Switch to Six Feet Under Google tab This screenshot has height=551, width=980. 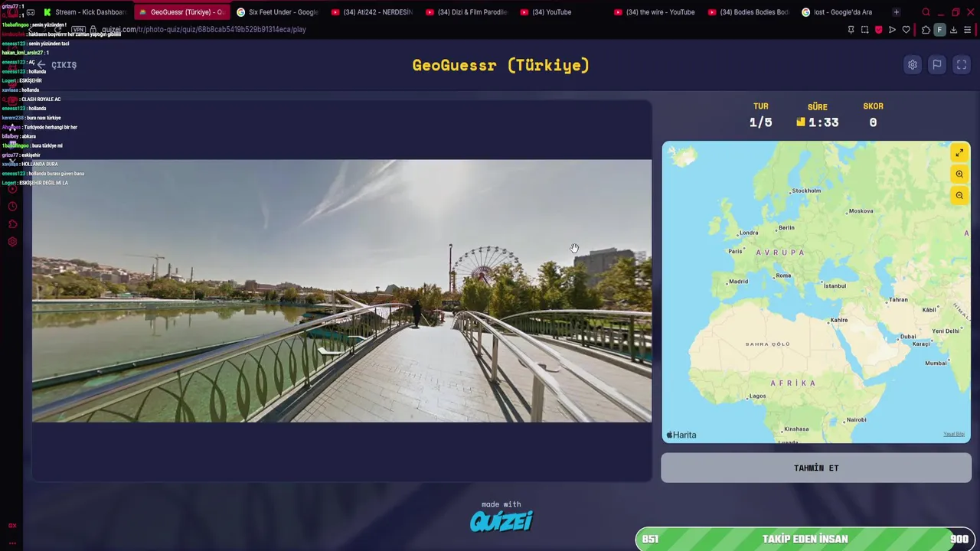277,12
